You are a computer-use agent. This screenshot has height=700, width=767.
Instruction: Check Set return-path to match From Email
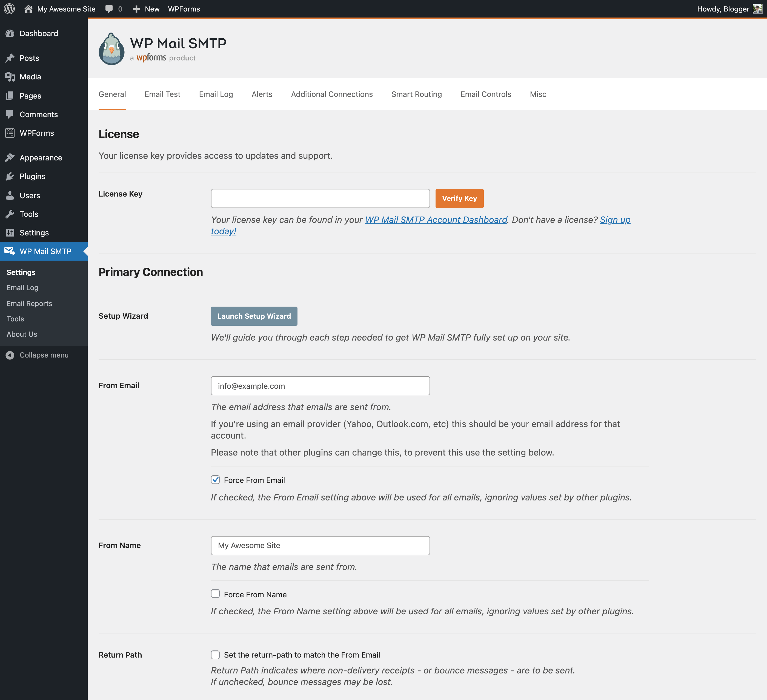coord(216,655)
